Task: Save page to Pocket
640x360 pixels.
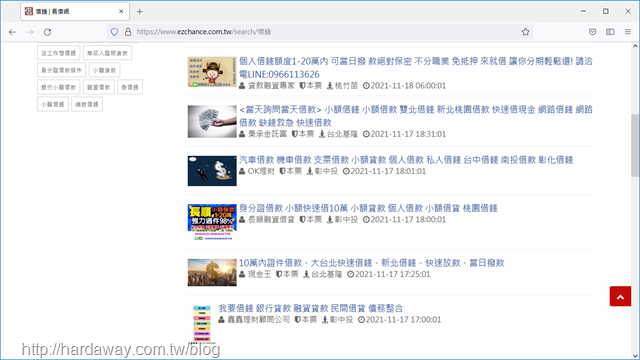Action: (x=592, y=32)
